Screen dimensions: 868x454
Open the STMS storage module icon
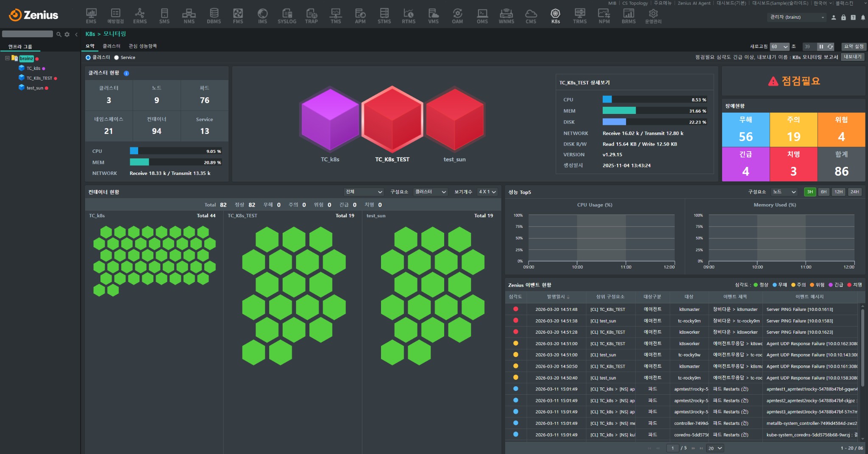click(384, 16)
